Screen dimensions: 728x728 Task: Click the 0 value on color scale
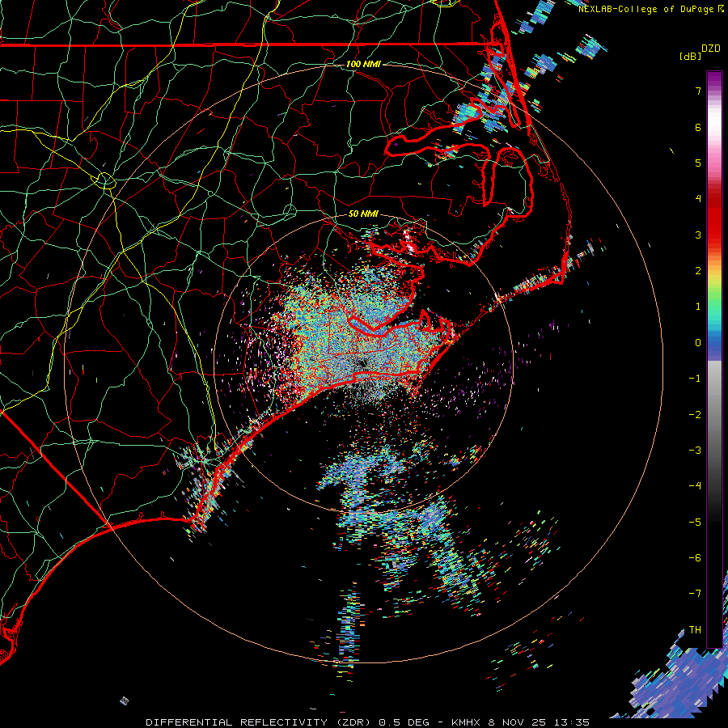click(698, 343)
